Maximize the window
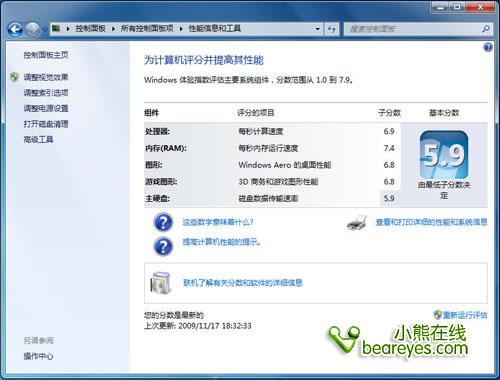500x380 pixels. [x=457, y=7]
